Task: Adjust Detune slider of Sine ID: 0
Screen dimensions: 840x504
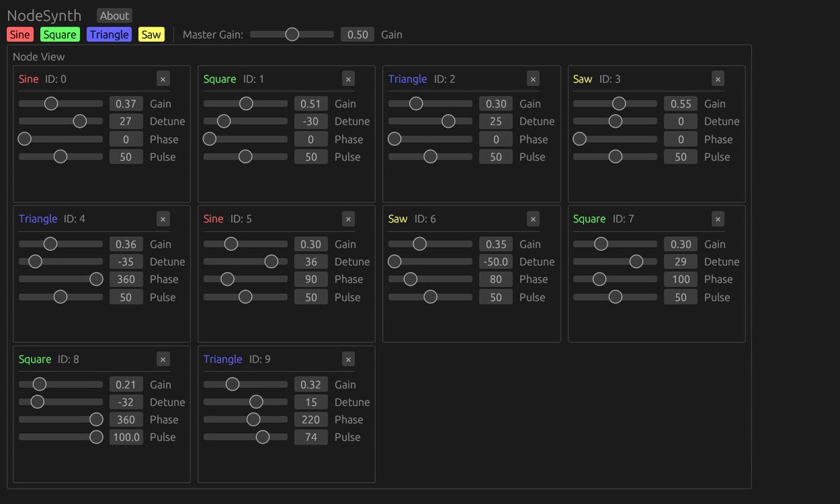Action: tap(61, 121)
